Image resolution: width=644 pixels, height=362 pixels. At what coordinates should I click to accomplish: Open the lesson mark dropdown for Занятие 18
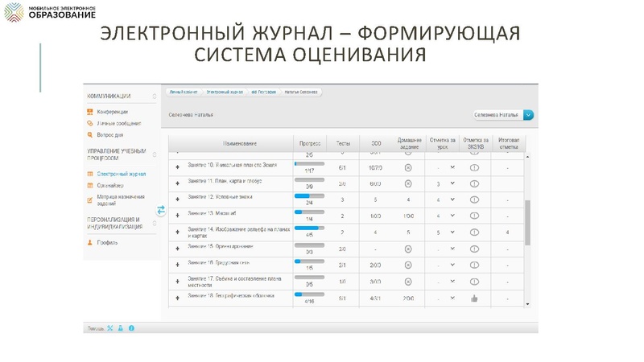point(452,298)
